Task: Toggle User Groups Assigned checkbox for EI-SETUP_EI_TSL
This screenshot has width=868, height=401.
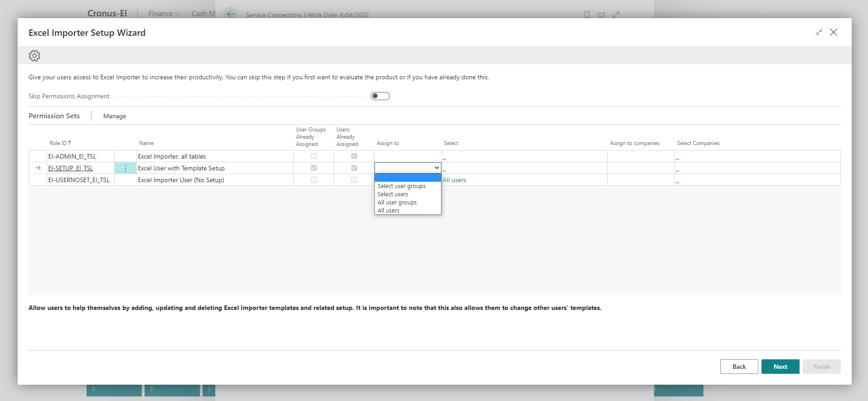Action: 314,168
